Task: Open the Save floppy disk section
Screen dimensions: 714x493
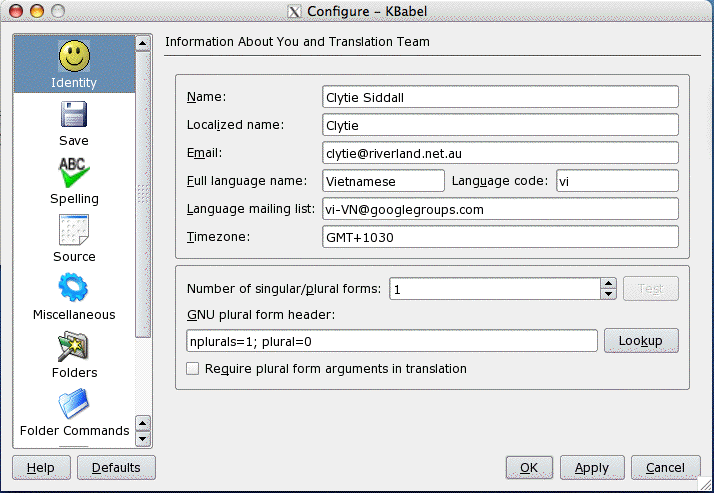Action: click(74, 114)
